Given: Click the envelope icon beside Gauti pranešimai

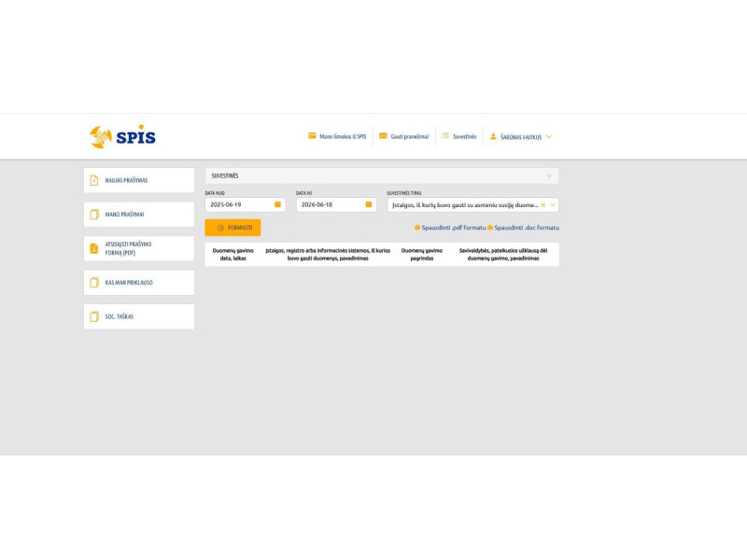Looking at the screenshot, I should pyautogui.click(x=383, y=136).
